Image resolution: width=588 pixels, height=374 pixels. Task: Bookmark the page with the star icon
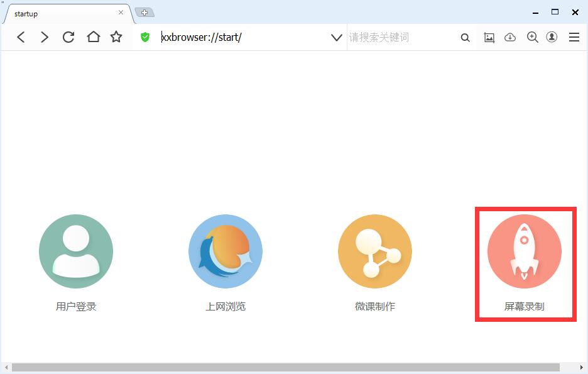(116, 38)
